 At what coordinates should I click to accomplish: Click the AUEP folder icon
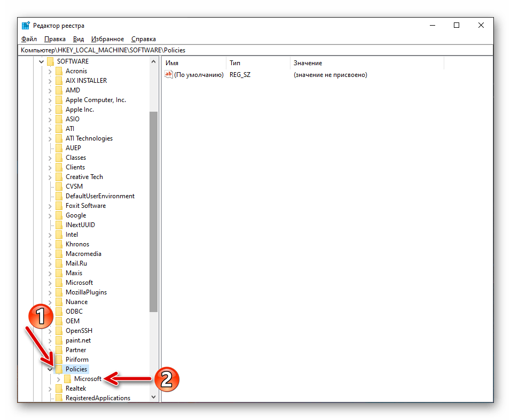coord(59,148)
